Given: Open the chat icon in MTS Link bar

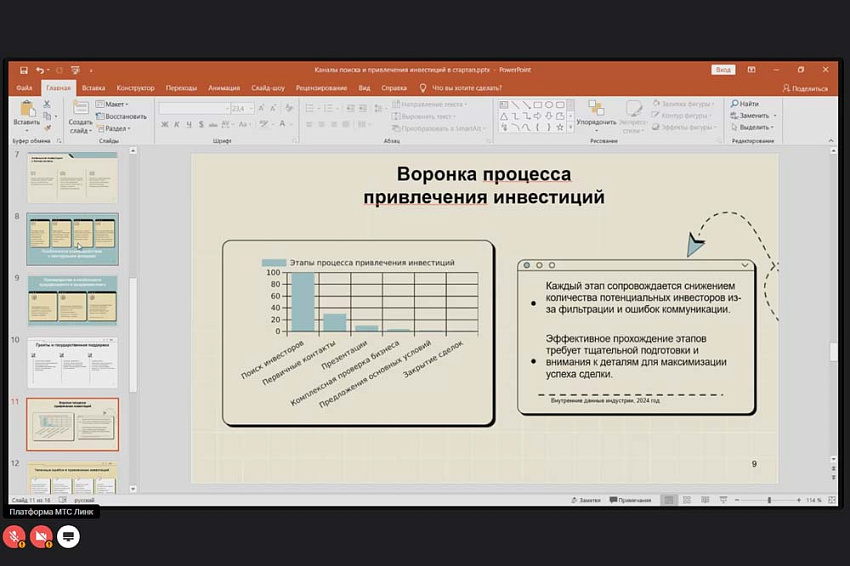Looking at the screenshot, I should pos(68,537).
